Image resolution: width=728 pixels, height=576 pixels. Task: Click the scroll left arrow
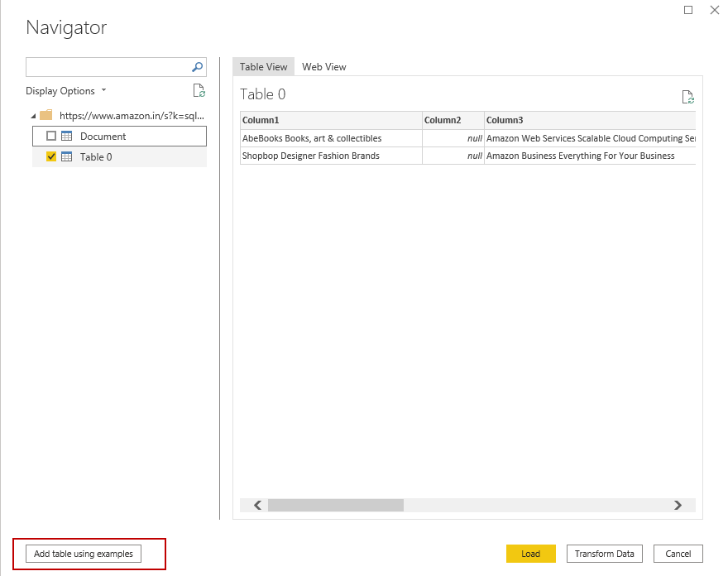tap(257, 505)
